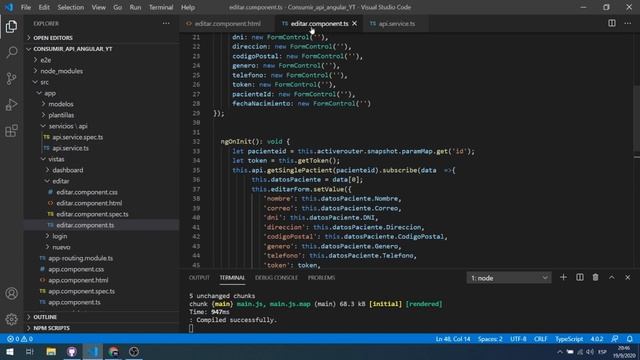Switch to the api.service.ts editor tab

pyautogui.click(x=396, y=24)
